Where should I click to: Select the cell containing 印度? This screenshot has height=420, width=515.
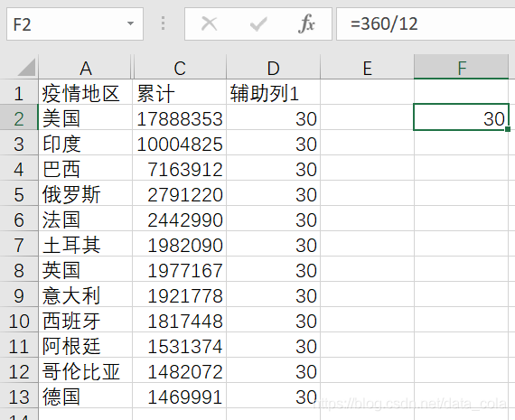tap(86, 144)
